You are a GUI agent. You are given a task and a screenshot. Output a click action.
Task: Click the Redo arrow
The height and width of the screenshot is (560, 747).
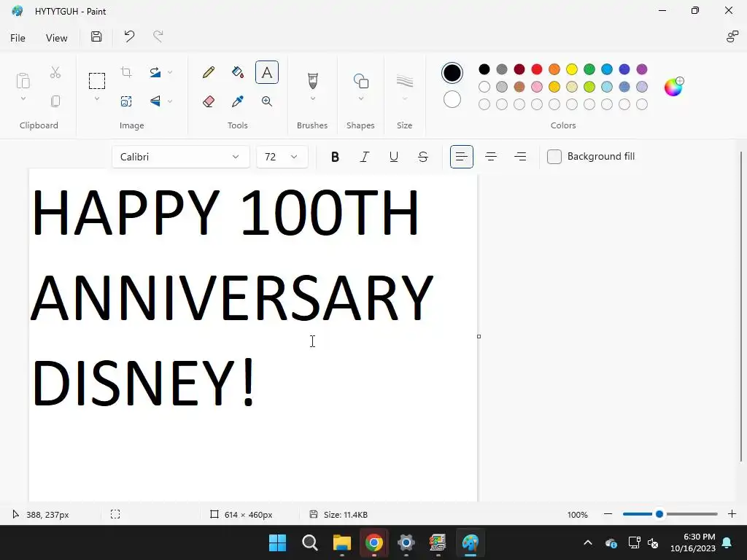(158, 36)
